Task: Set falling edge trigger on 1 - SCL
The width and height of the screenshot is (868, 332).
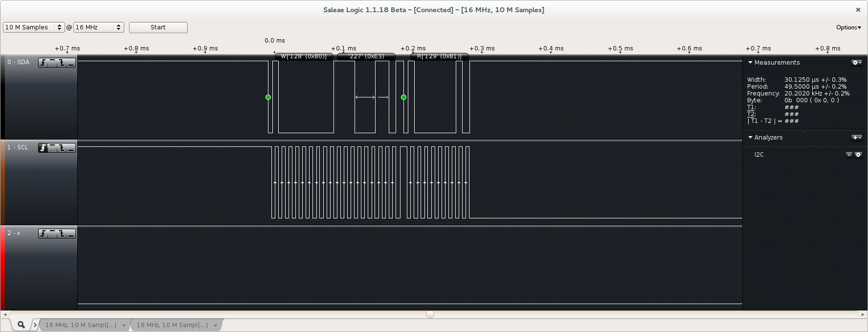Action: [62, 148]
